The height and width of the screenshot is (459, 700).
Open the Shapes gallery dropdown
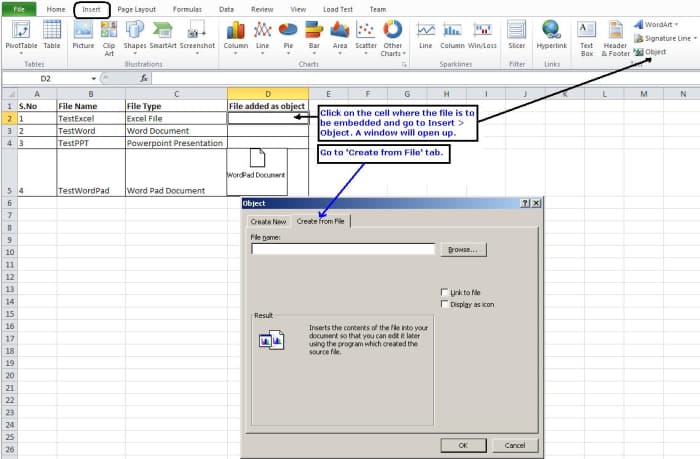click(135, 36)
